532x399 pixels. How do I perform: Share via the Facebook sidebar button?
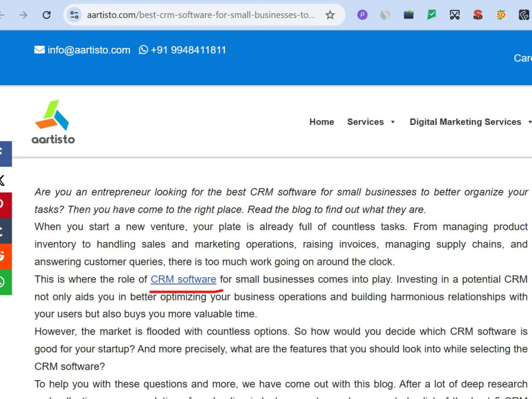pos(5,154)
